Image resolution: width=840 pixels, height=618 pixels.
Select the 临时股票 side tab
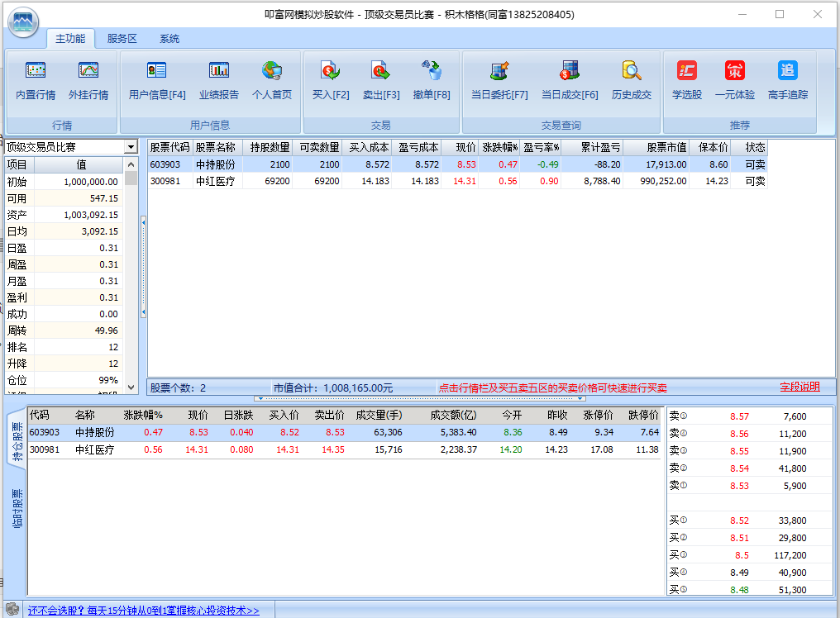17,507
